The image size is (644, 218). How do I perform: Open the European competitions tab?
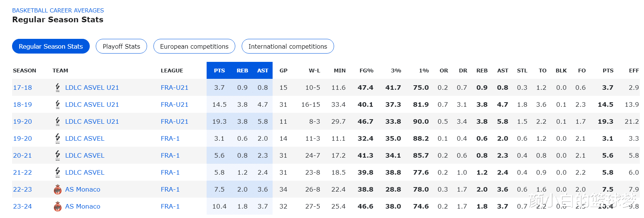[194, 46]
